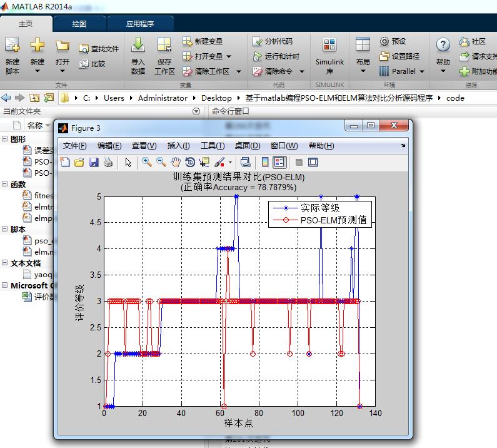Open the Brush tool color dropdown arrow
This screenshot has height=448, width=497.
(231, 163)
